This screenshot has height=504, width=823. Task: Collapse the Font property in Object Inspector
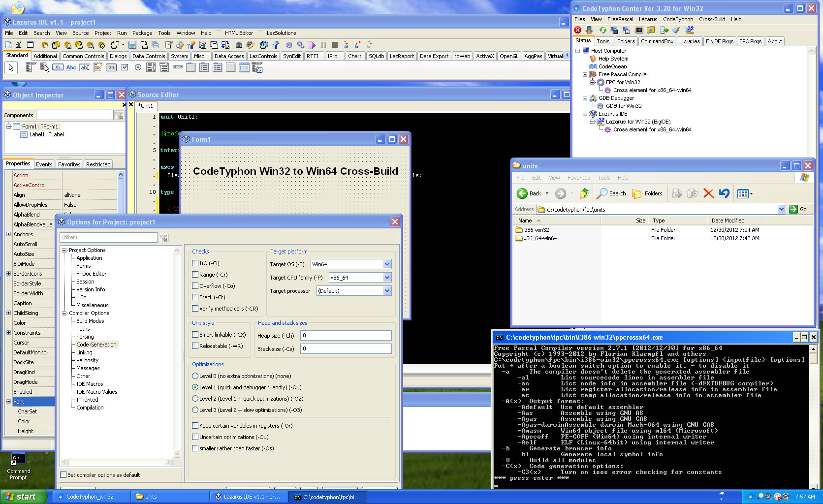click(8, 402)
